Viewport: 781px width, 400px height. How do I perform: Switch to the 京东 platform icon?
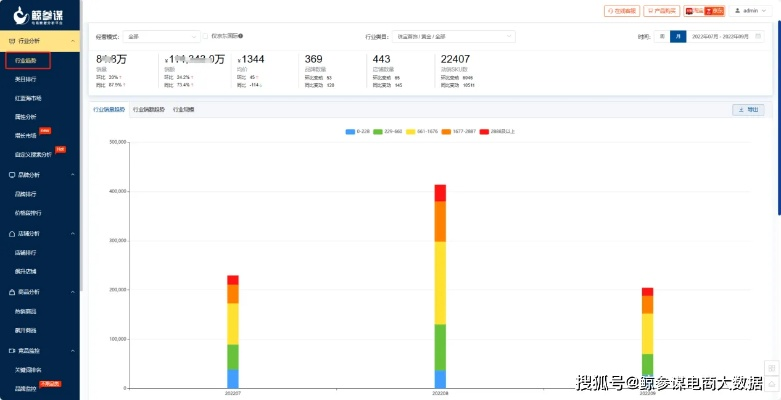click(694, 11)
